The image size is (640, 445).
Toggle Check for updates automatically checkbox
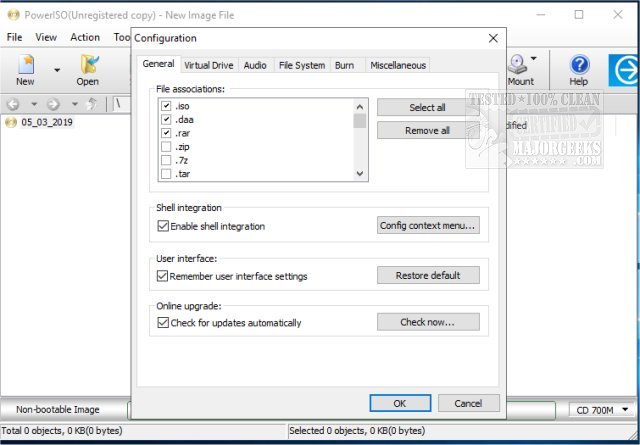coord(163,323)
